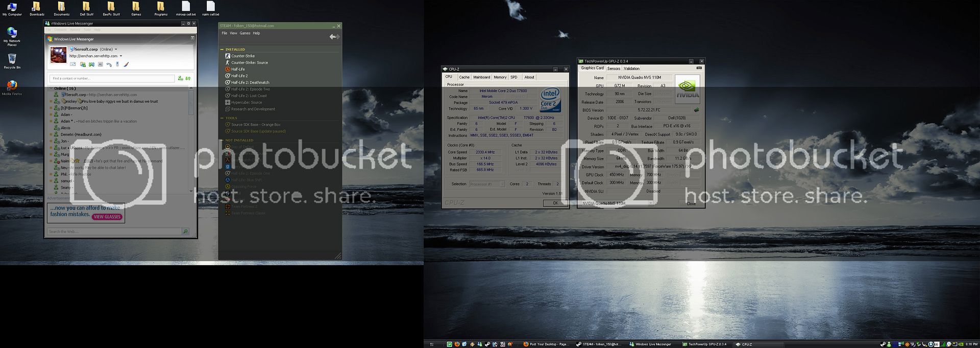This screenshot has width=980, height=348.
Task: Click the NVIDIA logo in GPU-Z
Action: [x=687, y=89]
